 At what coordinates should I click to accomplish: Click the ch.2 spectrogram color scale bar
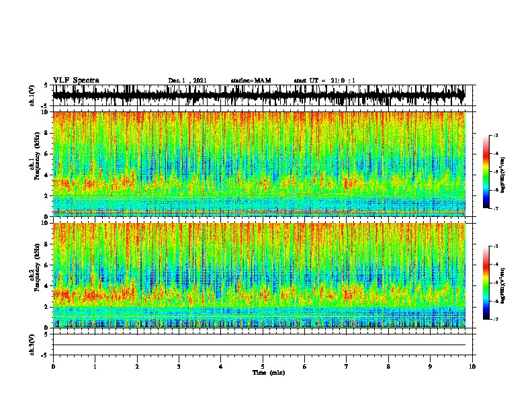pos(486,283)
